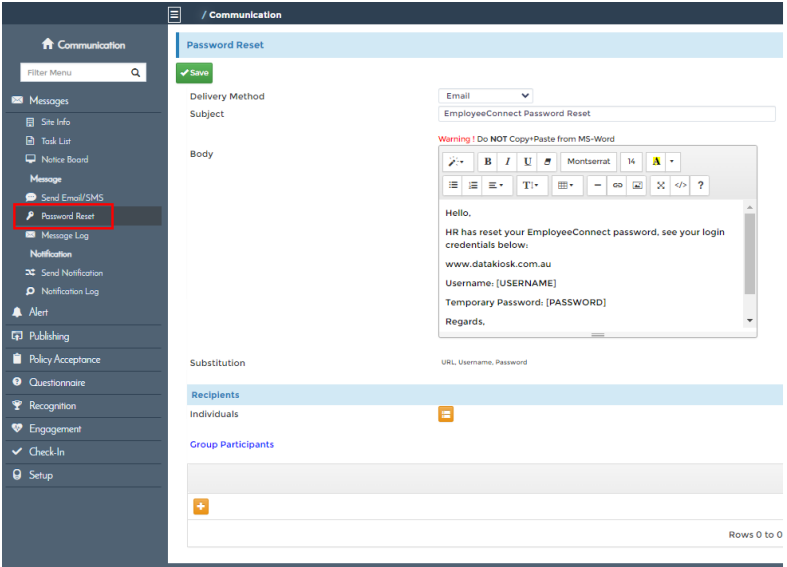The width and height of the screenshot is (787, 567).
Task: Click the eraser clear-formatting icon
Action: (x=547, y=161)
